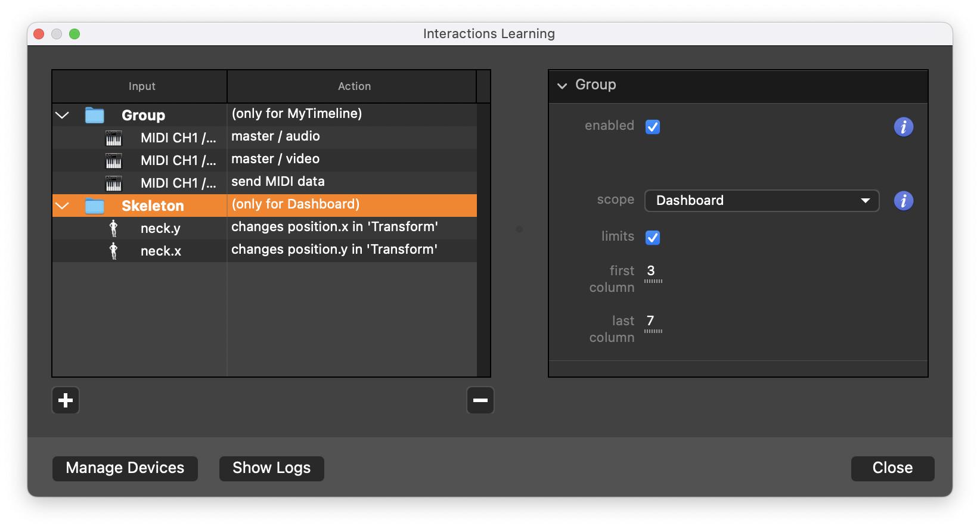
Task: Click the MIDI keyboard icon for send MIDI data
Action: tap(113, 183)
